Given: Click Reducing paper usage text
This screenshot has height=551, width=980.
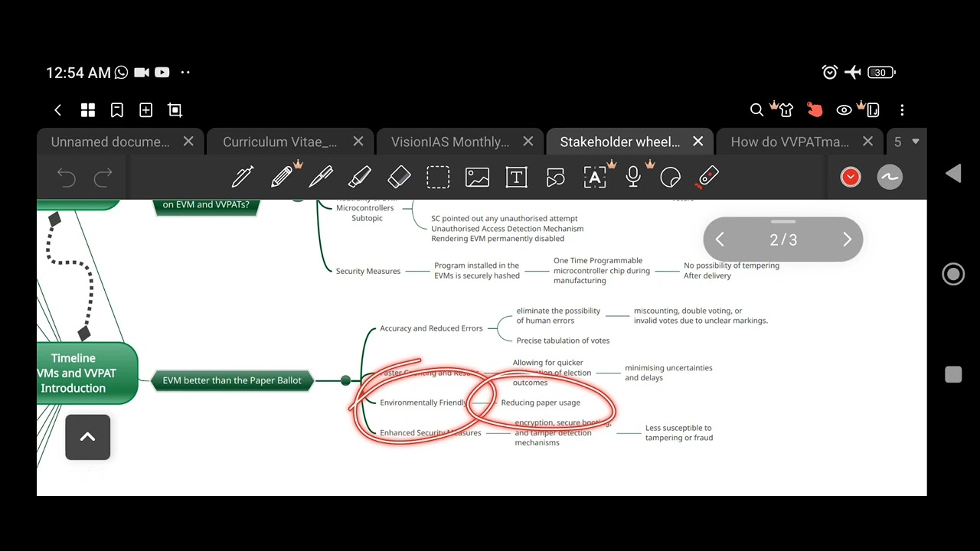Looking at the screenshot, I should [541, 403].
